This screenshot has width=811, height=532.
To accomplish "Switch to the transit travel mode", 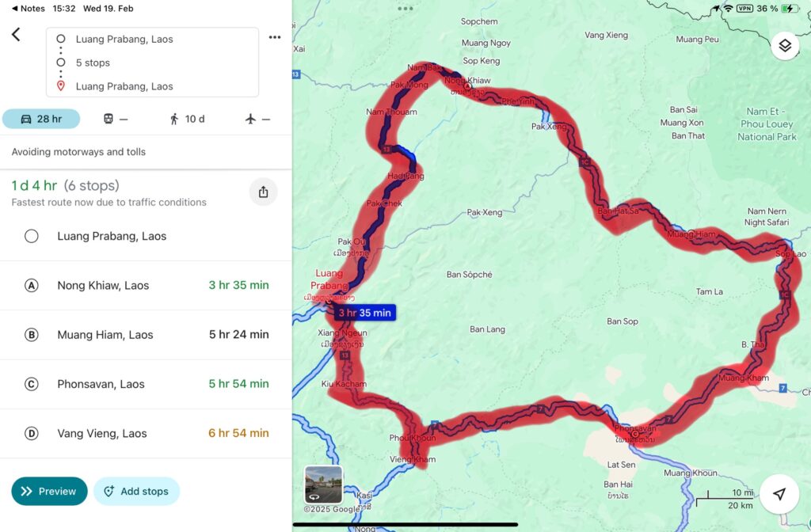I will [115, 119].
